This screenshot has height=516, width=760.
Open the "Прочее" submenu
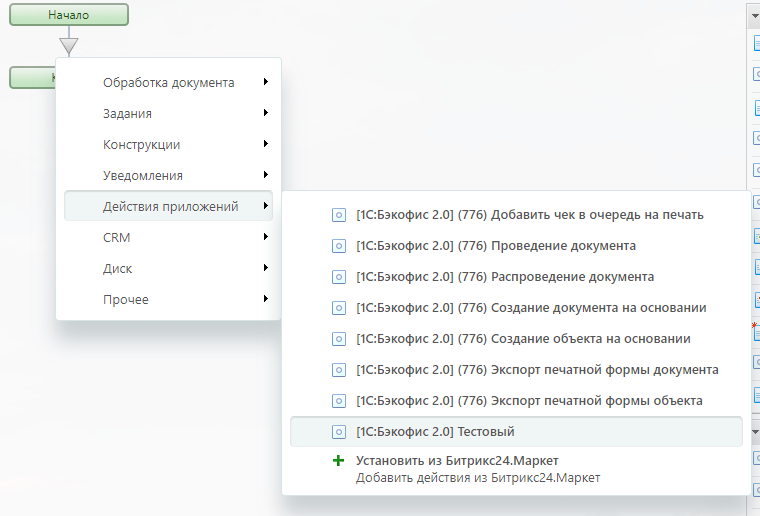click(x=168, y=299)
